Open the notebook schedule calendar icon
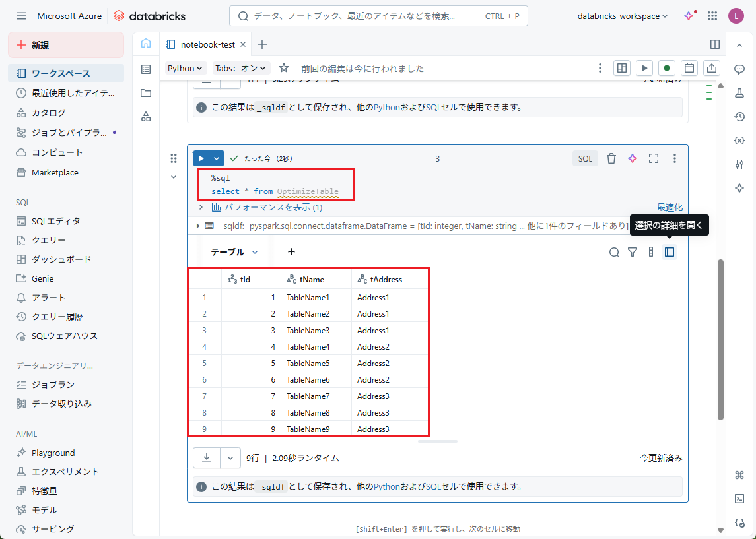 pyautogui.click(x=689, y=68)
